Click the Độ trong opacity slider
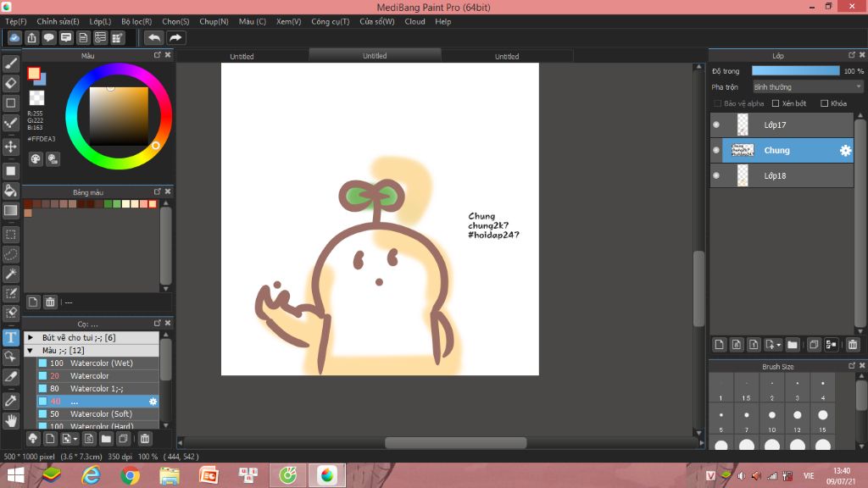 795,71
